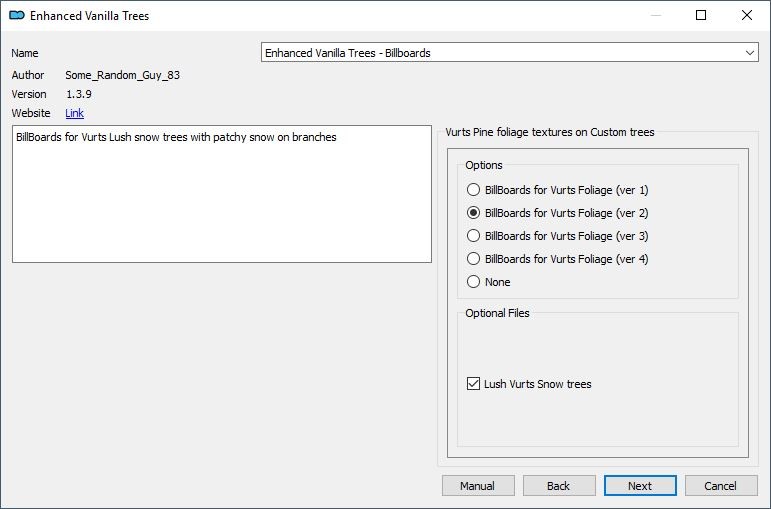Select BillBoards for Vurts Foliage (ver 1)

tap(557, 190)
